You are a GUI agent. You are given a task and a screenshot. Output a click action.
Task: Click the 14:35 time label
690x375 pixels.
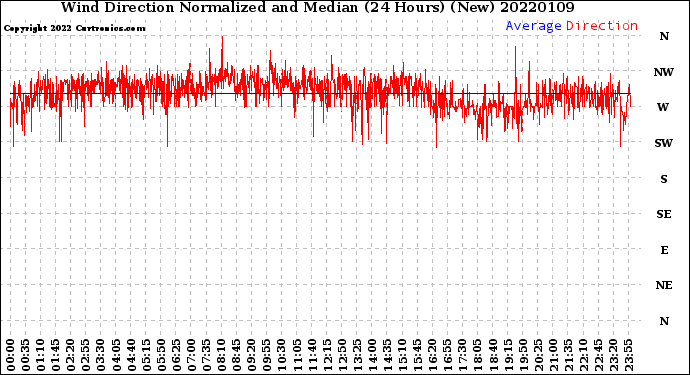click(387, 355)
